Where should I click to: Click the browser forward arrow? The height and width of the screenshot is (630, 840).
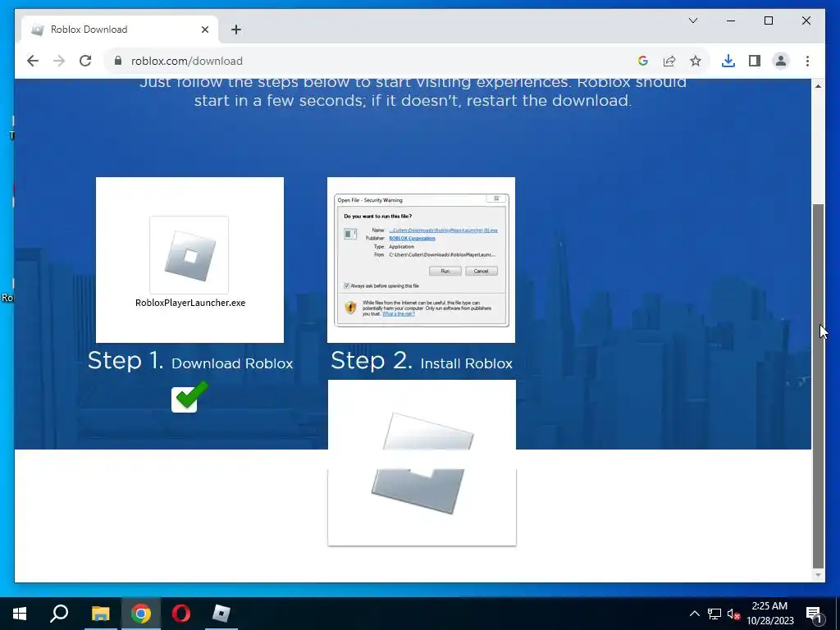tap(59, 61)
